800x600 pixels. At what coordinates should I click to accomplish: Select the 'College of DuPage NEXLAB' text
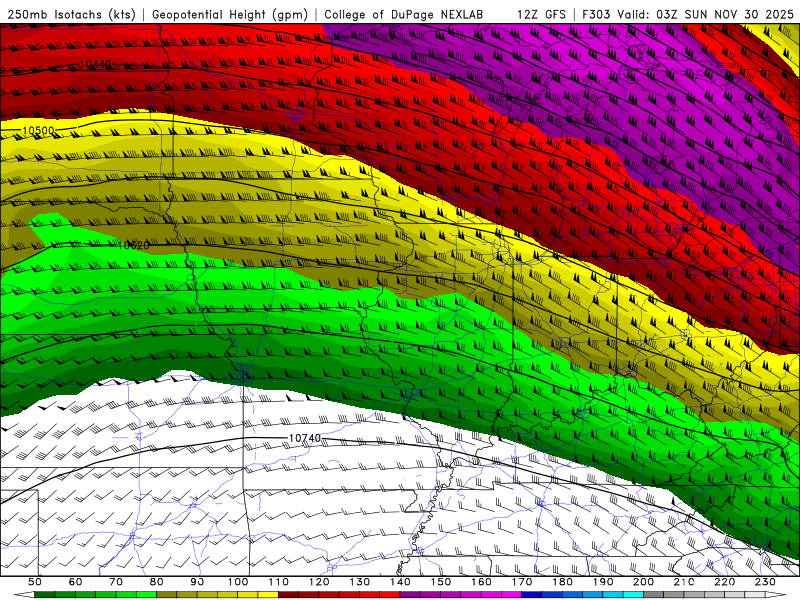click(404, 15)
